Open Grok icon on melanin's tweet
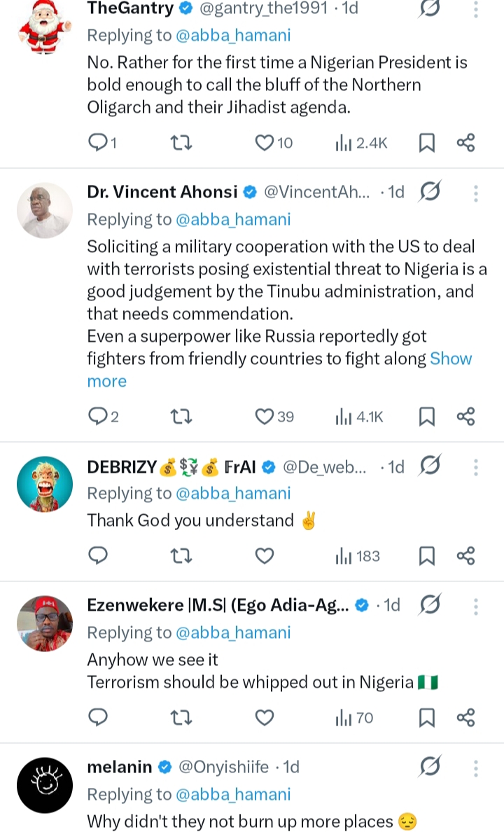The width and height of the screenshot is (504, 832). 429,768
